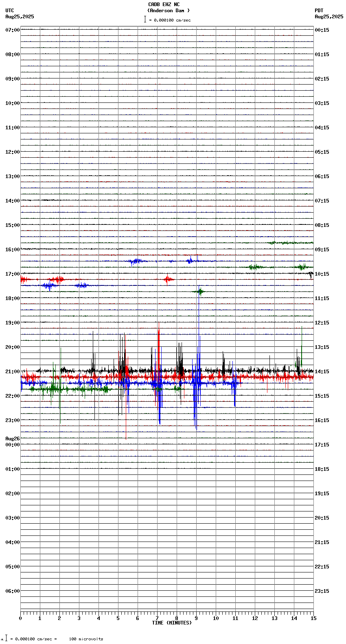Viewport: 346px width, 644px height.
Task: Click the station title CADB EHZ NC
Action: pos(164,4)
